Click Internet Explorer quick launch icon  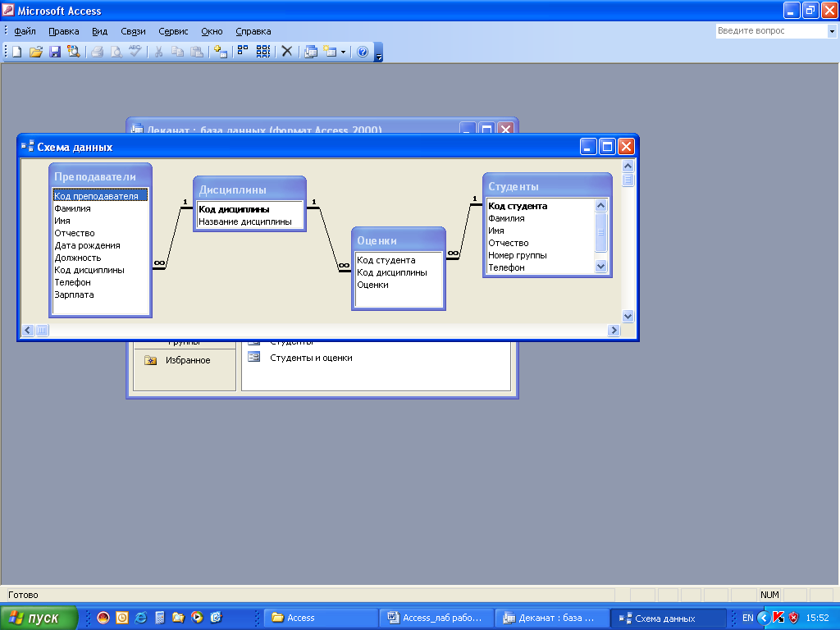click(141, 618)
